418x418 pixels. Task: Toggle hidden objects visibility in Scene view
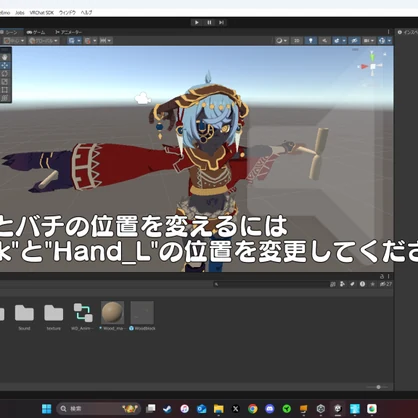tap(354, 41)
